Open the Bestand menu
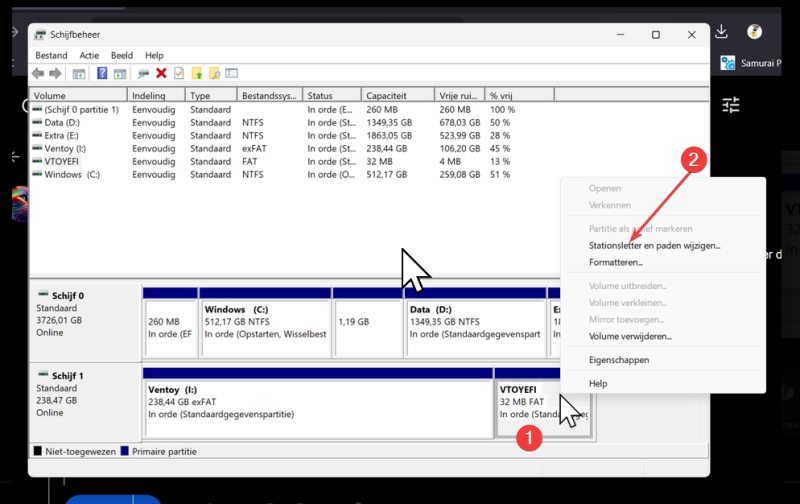Image resolution: width=800 pixels, height=504 pixels. (x=51, y=55)
